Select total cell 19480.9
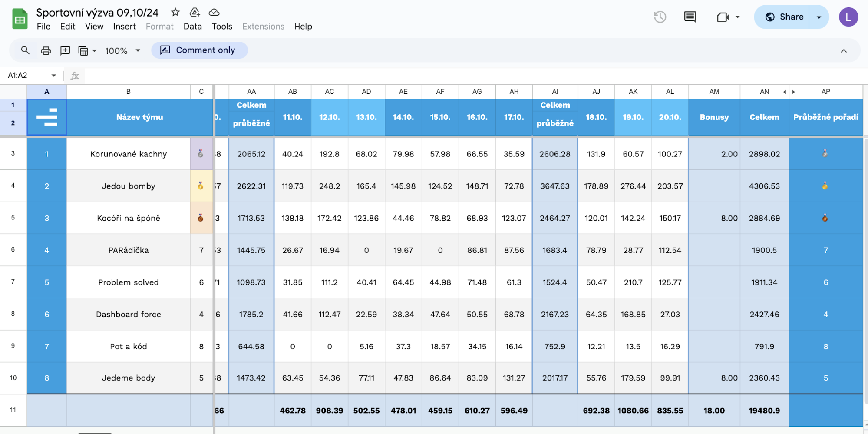 tap(764, 410)
